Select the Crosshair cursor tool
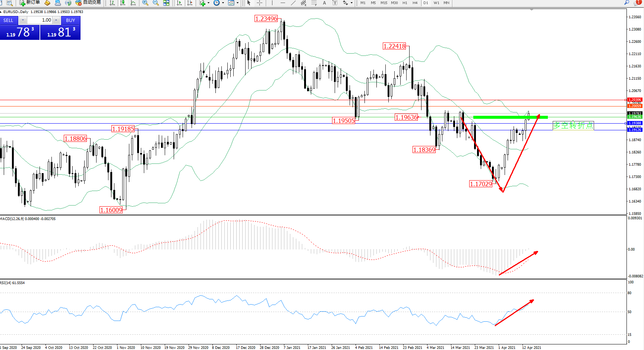The width and height of the screenshot is (644, 350). [260, 3]
